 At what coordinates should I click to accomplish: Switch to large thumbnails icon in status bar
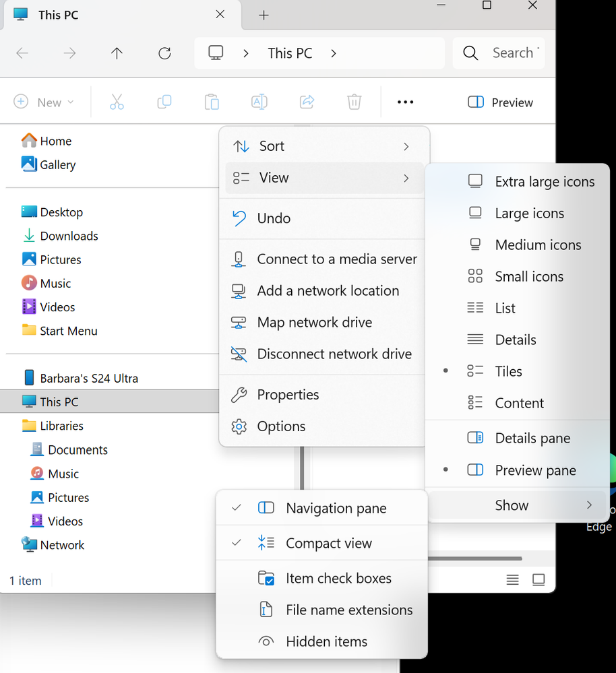point(538,580)
